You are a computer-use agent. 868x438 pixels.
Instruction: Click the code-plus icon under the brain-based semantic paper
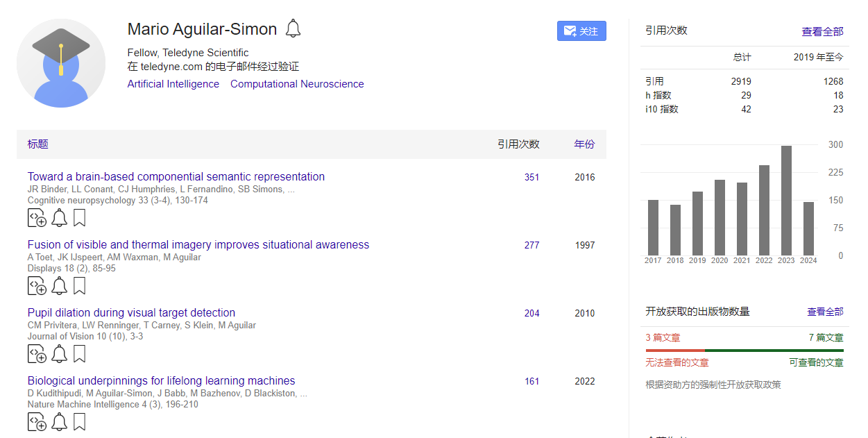click(37, 218)
